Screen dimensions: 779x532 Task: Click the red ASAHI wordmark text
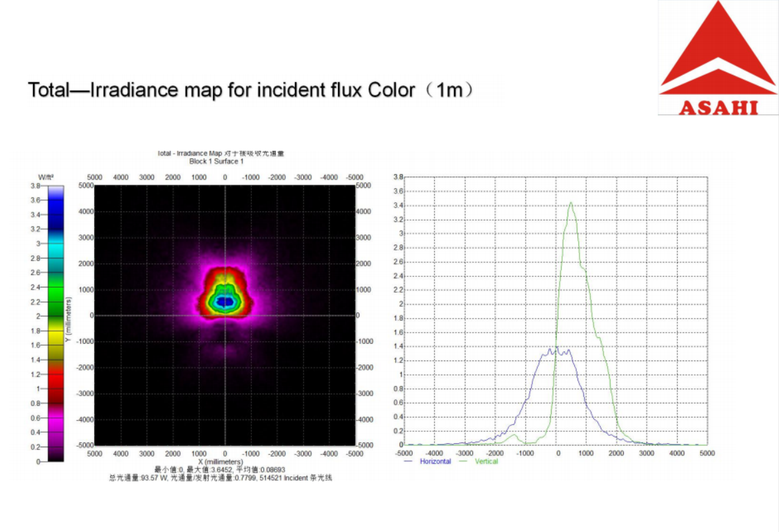718,107
